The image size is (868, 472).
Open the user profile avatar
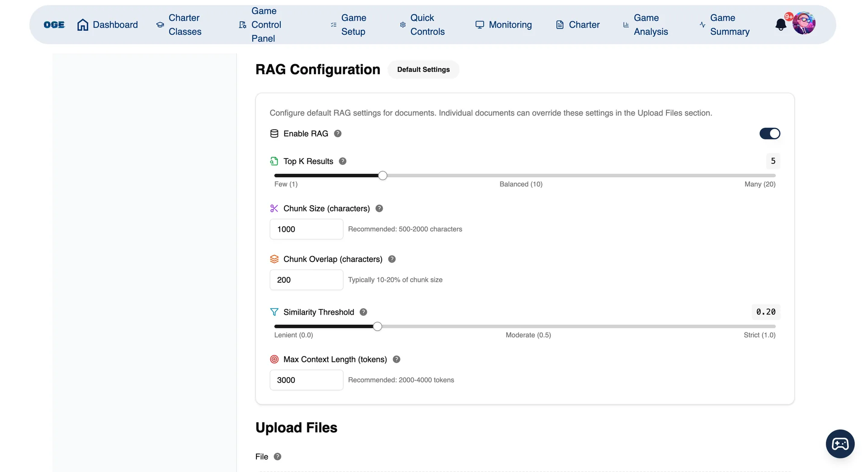click(x=804, y=23)
